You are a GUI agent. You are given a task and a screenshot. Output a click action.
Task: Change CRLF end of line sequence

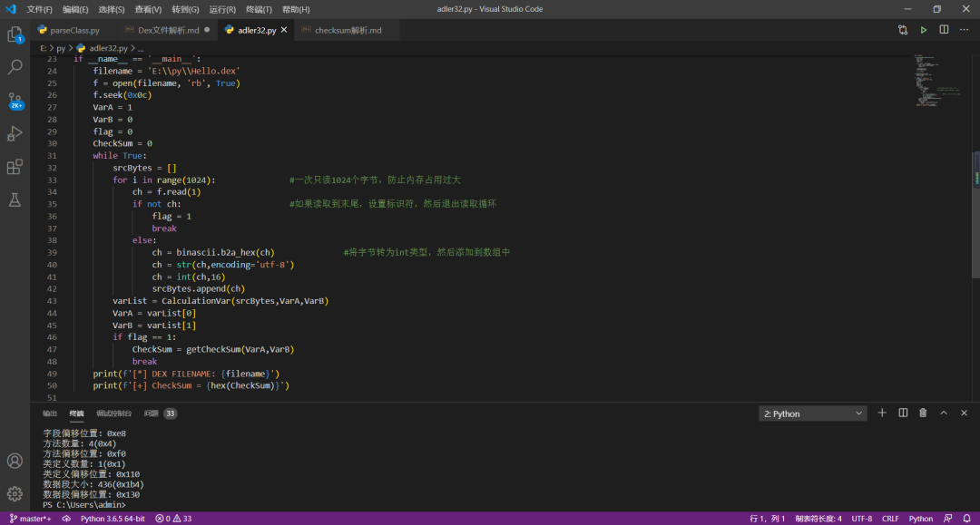pos(890,519)
